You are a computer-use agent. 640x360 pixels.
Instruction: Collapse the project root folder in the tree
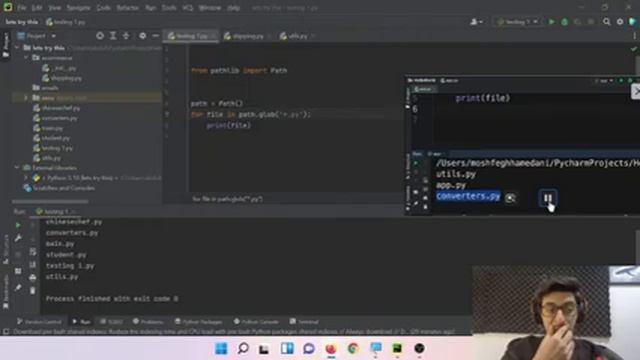click(x=17, y=48)
